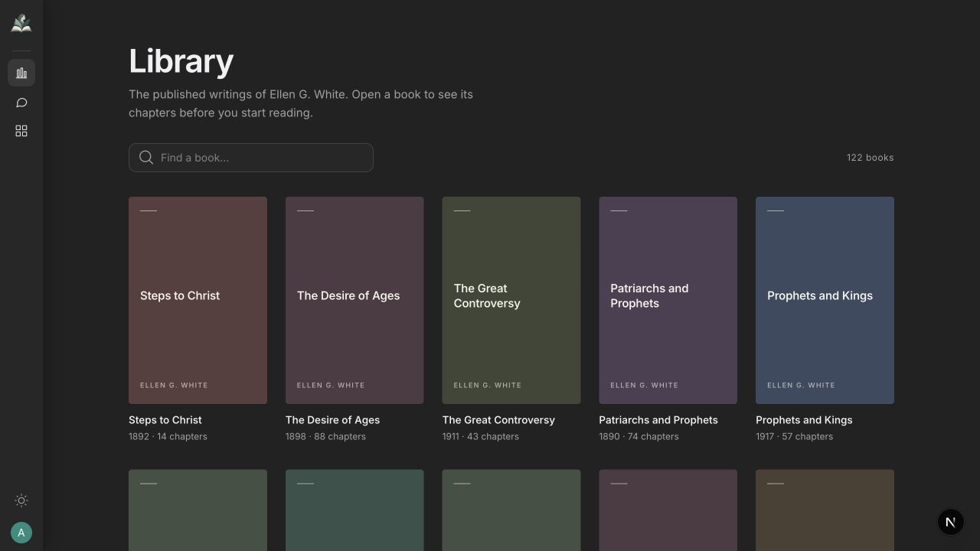Open the grid view icon in sidebar
Screen dimensions: 980x551
(x=21, y=131)
